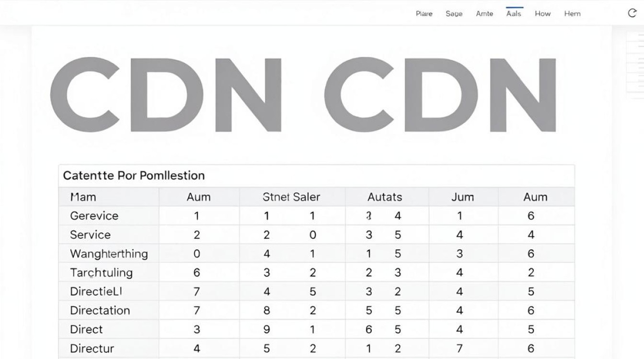Open the active Aals tab
The width and height of the screenshot is (644, 359).
(514, 14)
